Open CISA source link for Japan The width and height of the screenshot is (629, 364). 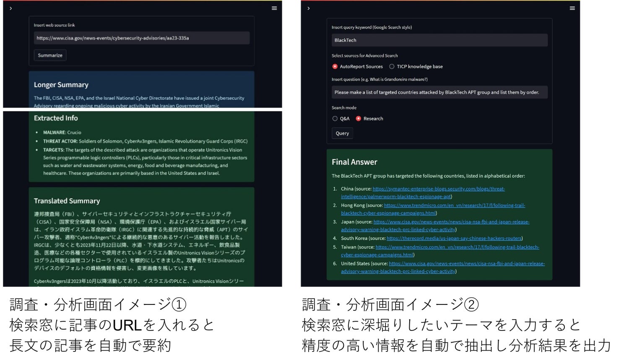451,222
